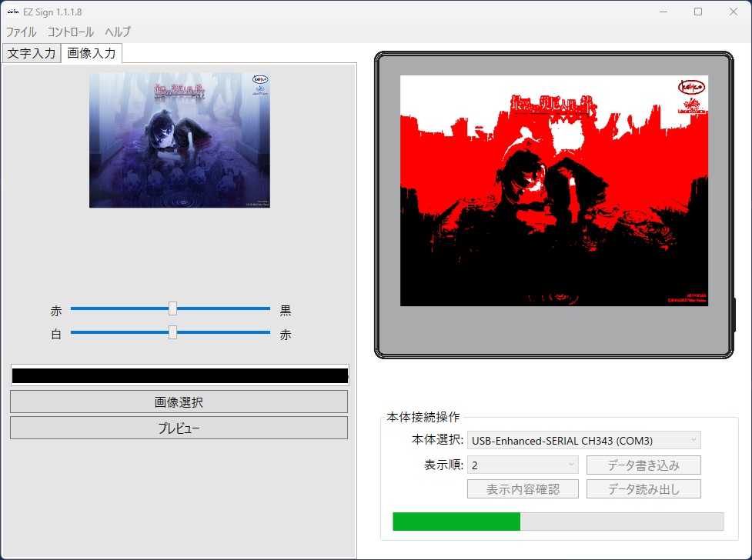
Task: Click the 表示内容確認 button
Action: tap(523, 489)
